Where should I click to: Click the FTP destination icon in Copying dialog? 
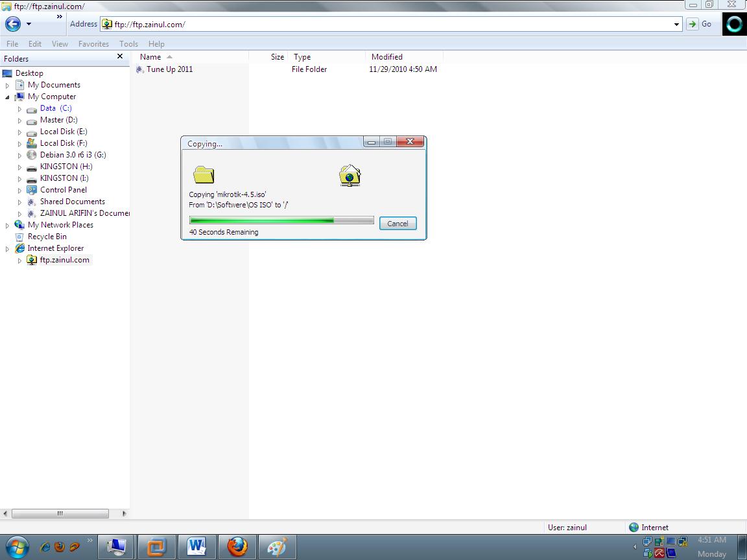point(350,175)
